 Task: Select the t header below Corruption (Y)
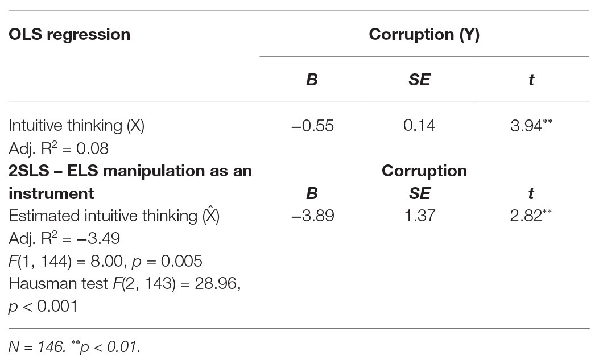(x=531, y=80)
